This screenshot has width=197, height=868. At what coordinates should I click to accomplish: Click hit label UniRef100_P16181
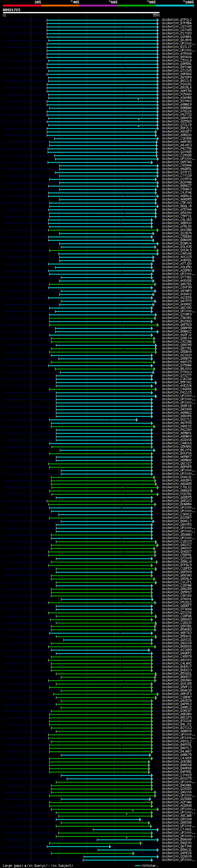(177, 84)
